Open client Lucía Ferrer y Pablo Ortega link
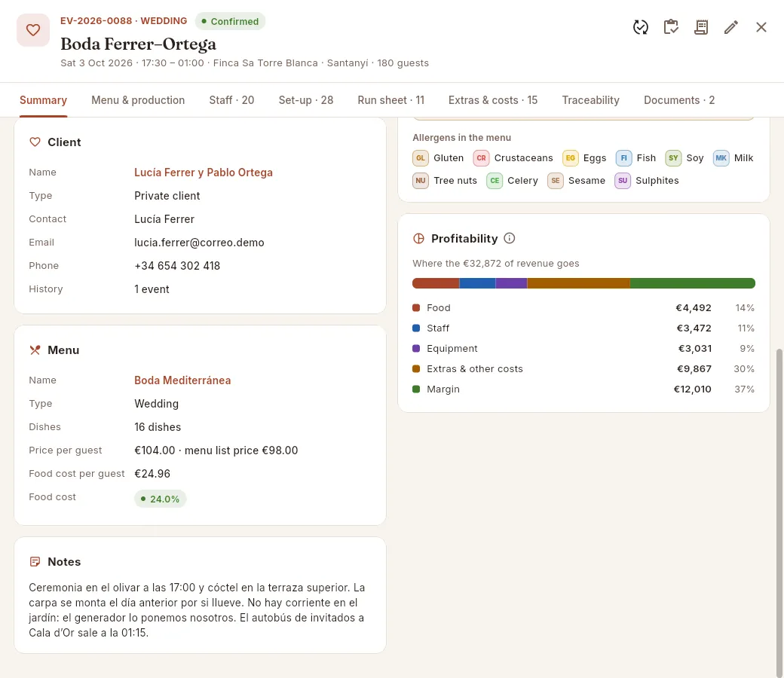This screenshot has height=678, width=784. coord(204,173)
